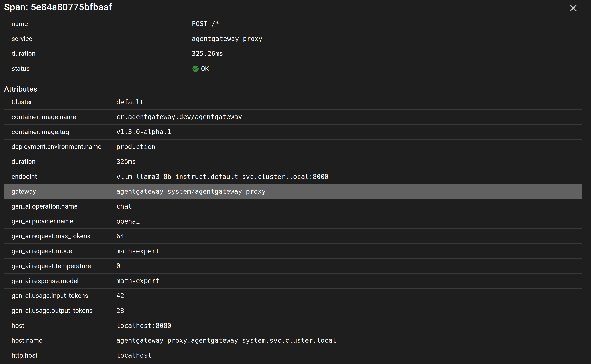Select the host value localhost:8080
591x364 pixels.
(x=144, y=326)
